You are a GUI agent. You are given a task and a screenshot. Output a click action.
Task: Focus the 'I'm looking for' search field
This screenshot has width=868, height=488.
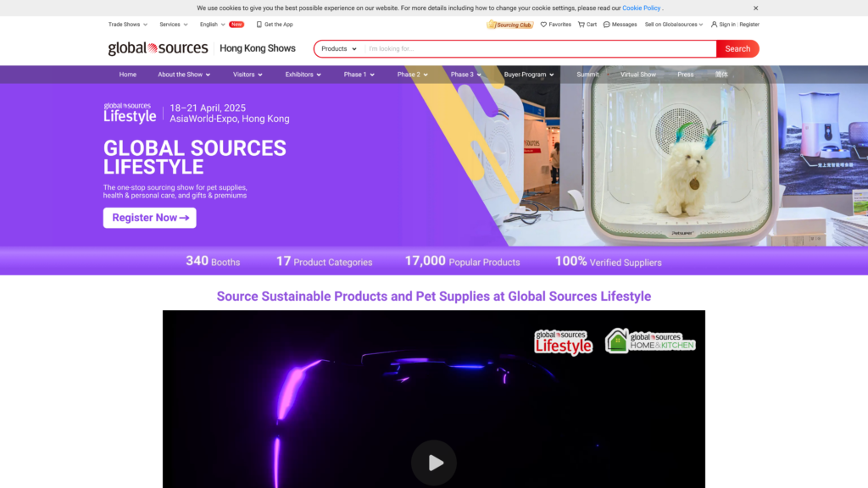click(540, 48)
